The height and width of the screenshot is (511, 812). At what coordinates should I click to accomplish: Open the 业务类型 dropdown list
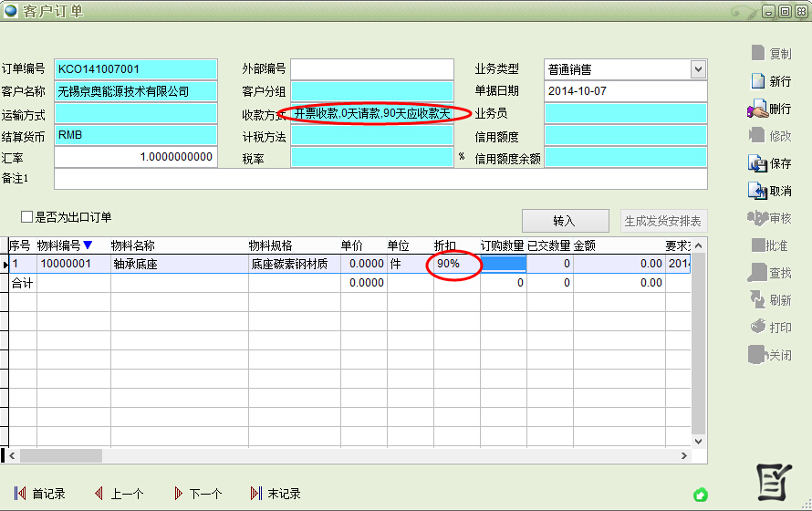pos(698,69)
